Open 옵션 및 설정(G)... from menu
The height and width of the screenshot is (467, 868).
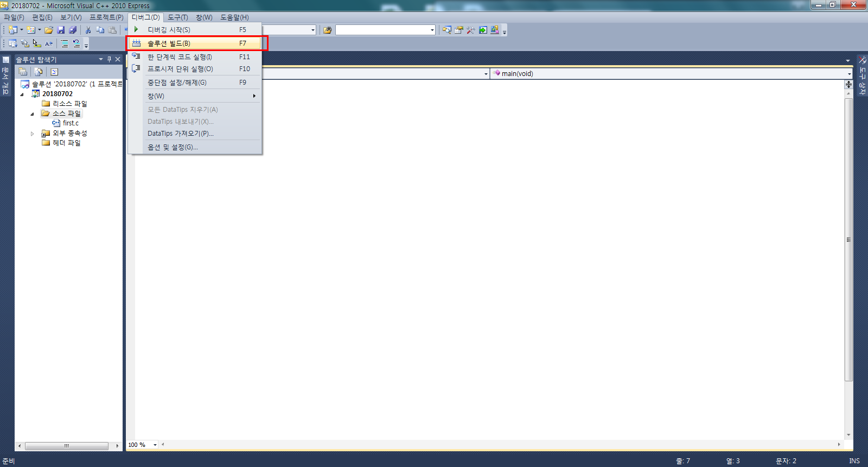195,147
